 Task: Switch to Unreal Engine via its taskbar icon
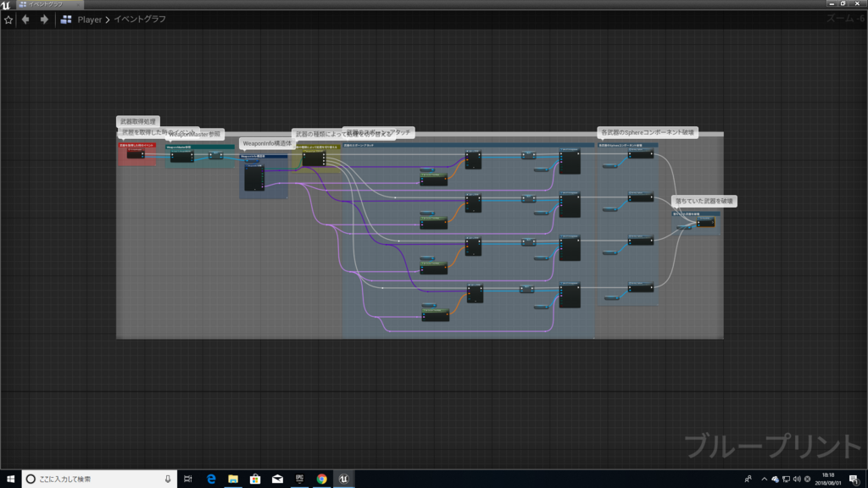[x=344, y=480]
